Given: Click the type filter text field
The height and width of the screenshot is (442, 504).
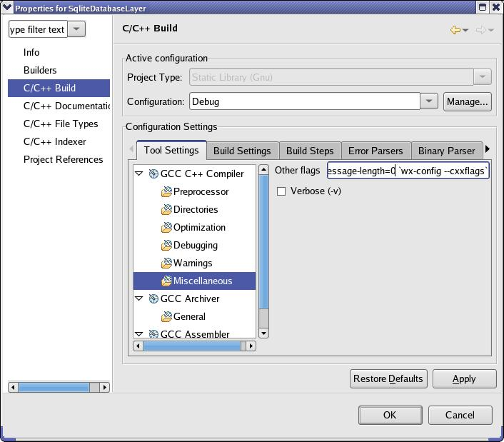Looking at the screenshot, I should [x=38, y=29].
